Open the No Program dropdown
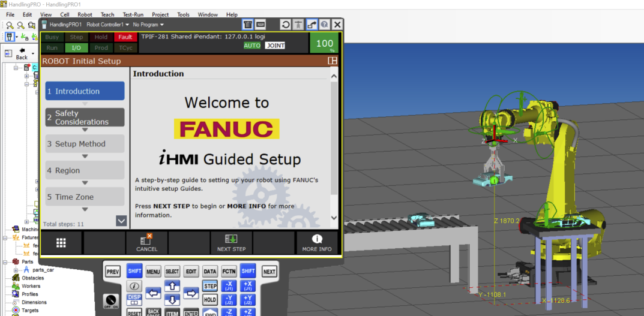Screen dimensions: 644x316 (148, 25)
